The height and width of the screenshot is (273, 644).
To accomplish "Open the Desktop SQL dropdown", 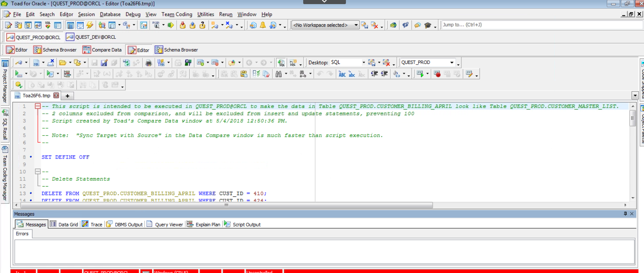I will (363, 63).
